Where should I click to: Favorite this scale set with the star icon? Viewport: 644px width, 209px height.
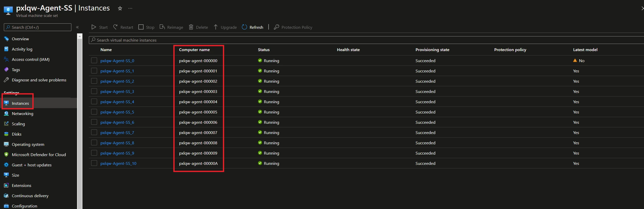click(120, 8)
